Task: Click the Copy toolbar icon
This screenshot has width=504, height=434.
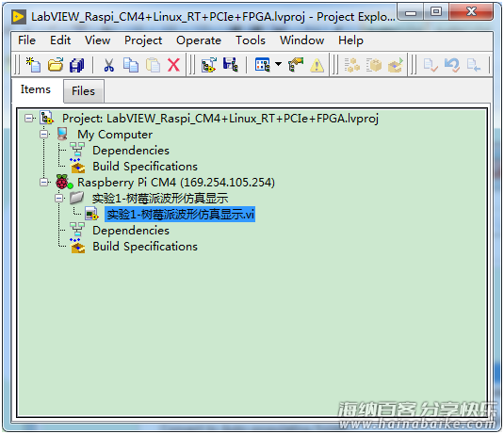Action: tap(131, 65)
